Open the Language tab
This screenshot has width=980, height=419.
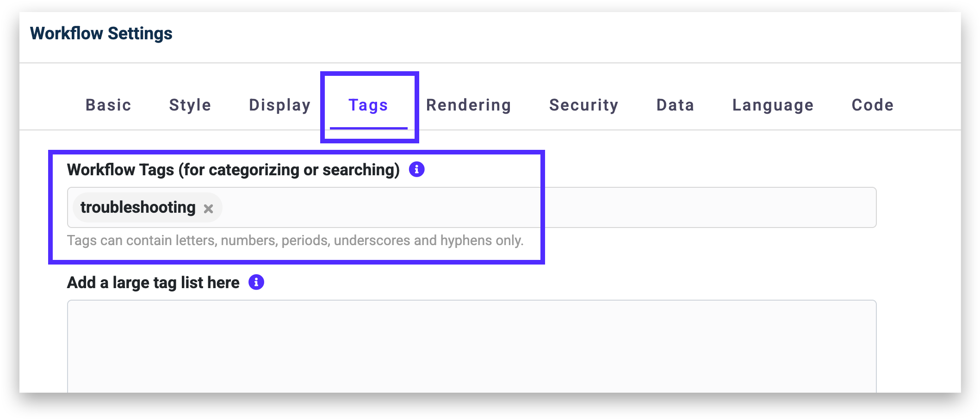773,105
